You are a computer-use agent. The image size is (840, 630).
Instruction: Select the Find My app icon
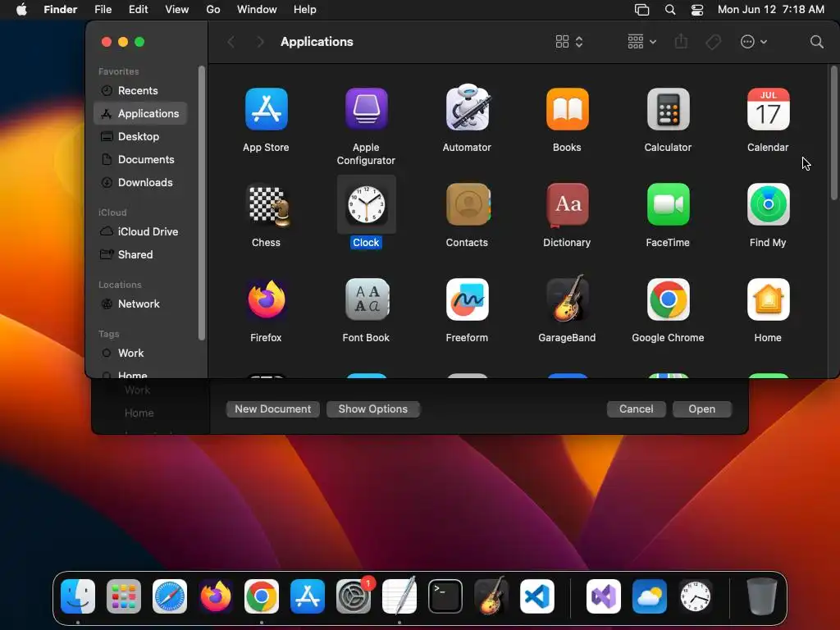[768, 204]
